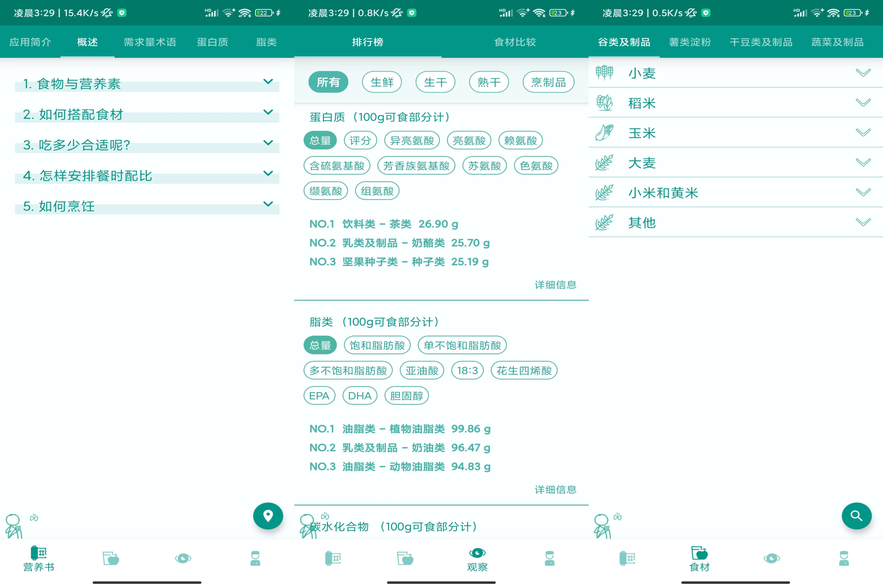Tap the mascot figure on the left screen

click(x=13, y=526)
